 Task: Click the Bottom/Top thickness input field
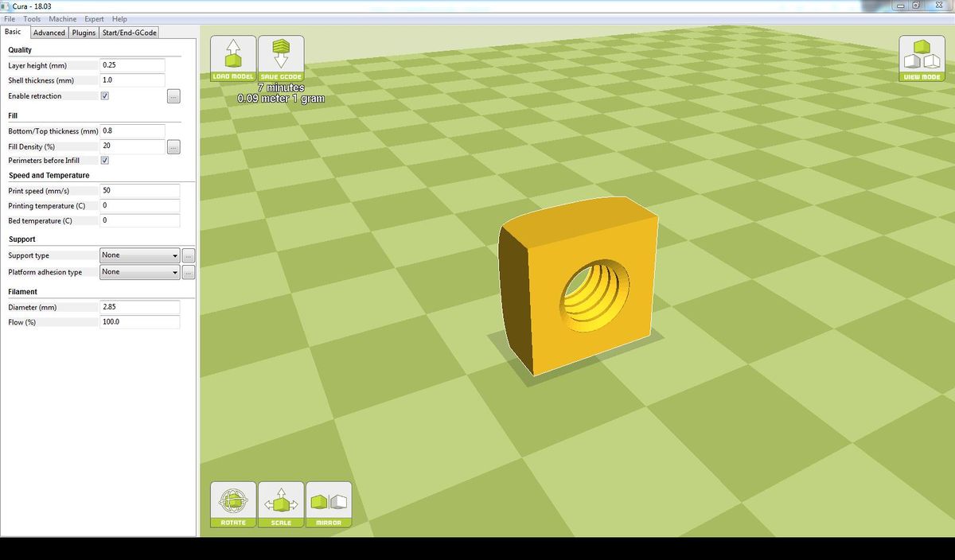tap(132, 130)
